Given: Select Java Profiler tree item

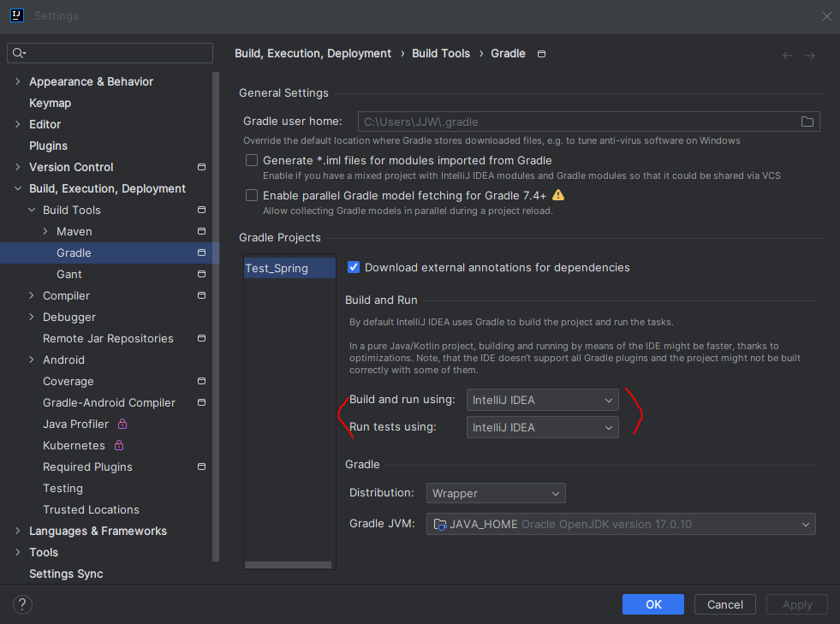Looking at the screenshot, I should [75, 425].
